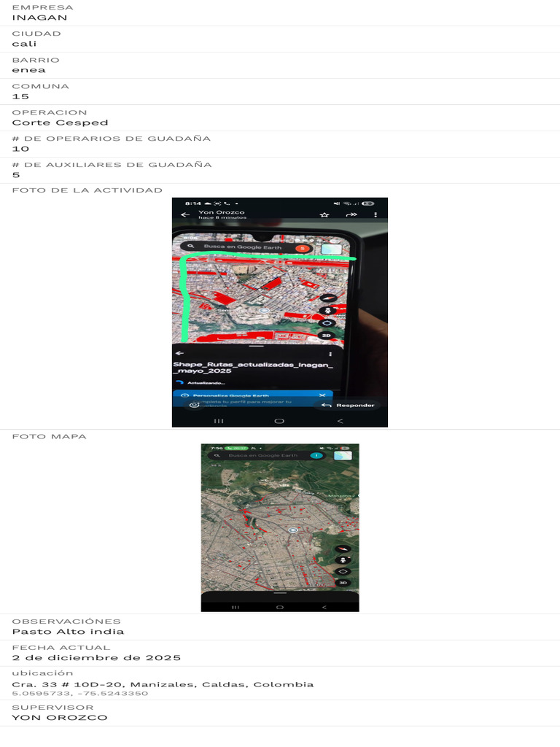Select the enea barrio value

[x=28, y=70]
